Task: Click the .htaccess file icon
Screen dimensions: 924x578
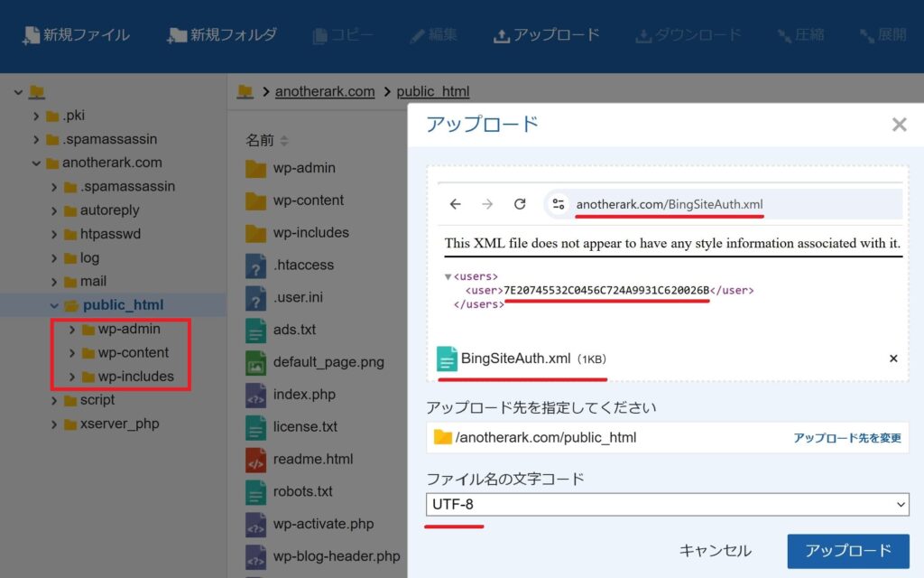Action: [x=255, y=266]
